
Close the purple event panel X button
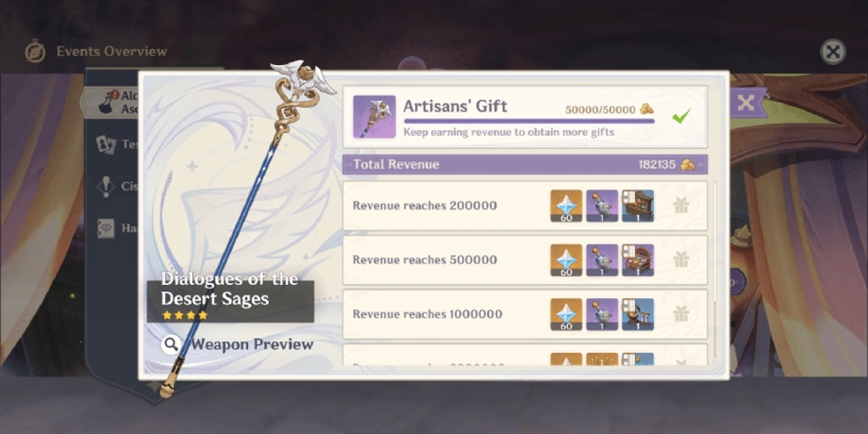[745, 103]
